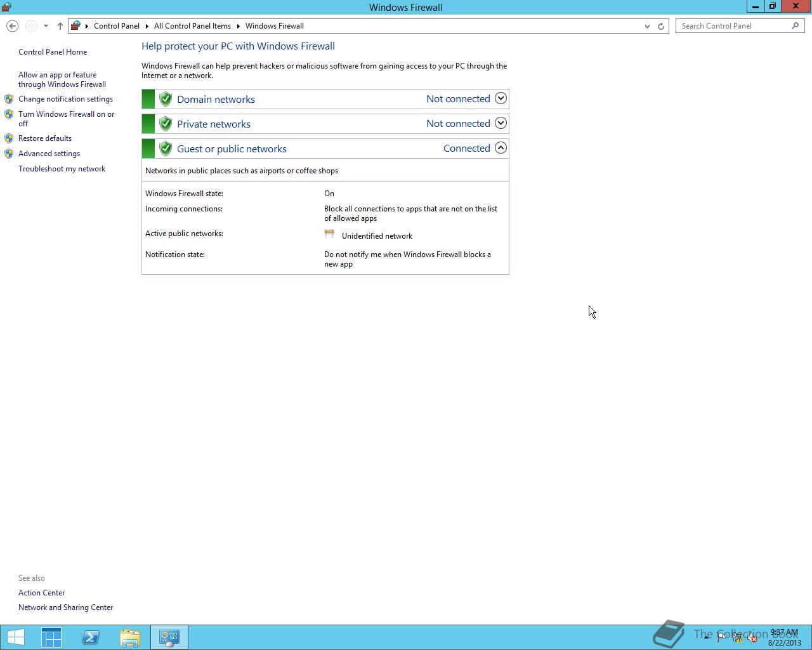Click the Unidentified network text
Viewport: 812px width, 650px height.
click(377, 236)
